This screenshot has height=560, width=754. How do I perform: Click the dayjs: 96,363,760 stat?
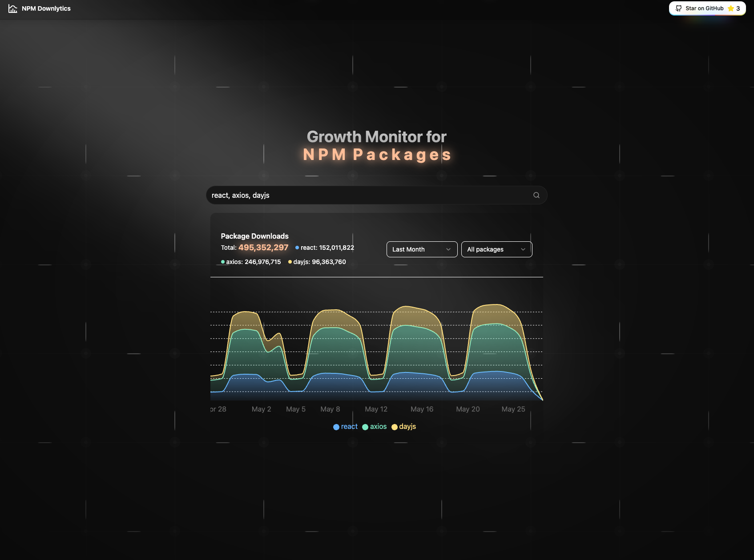tap(317, 262)
